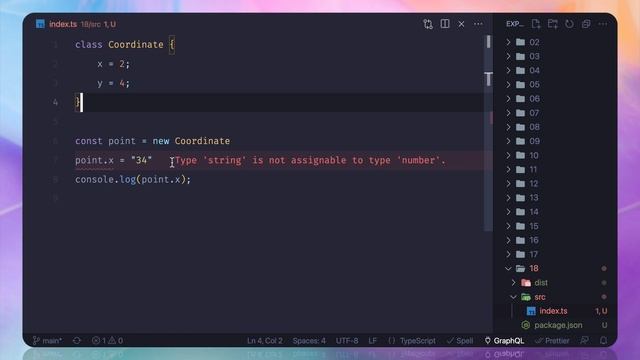Expand folder 08 chevron

509,127
